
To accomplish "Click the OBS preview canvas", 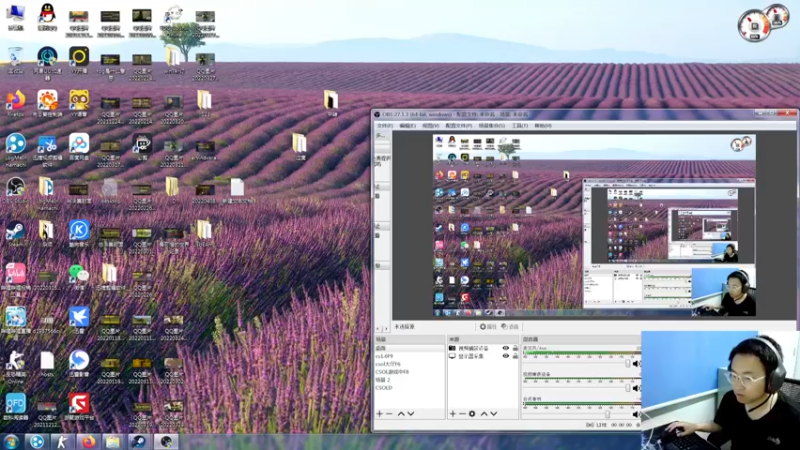I will [x=594, y=226].
